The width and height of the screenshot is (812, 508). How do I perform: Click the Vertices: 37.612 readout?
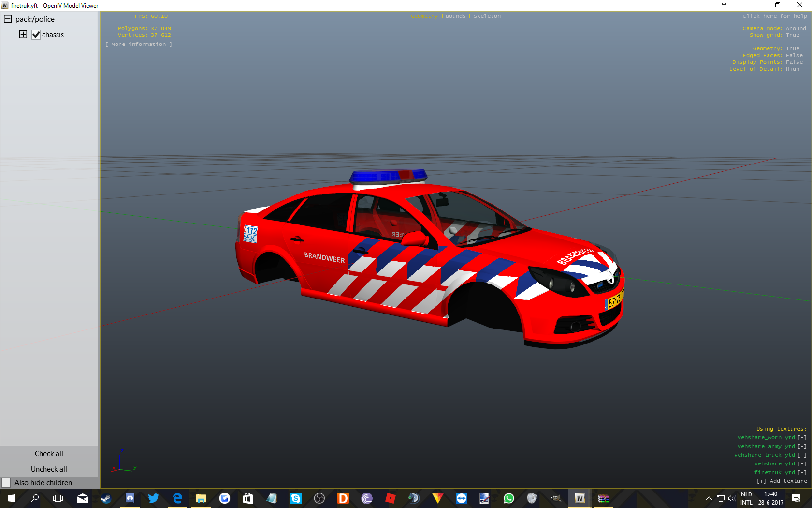click(145, 35)
